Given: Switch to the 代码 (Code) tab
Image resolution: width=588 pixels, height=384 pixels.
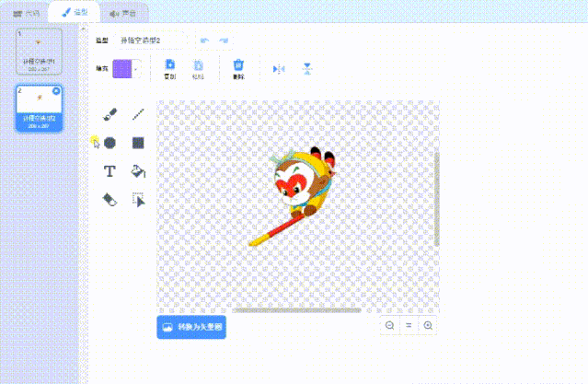Looking at the screenshot, I should 26,13.
